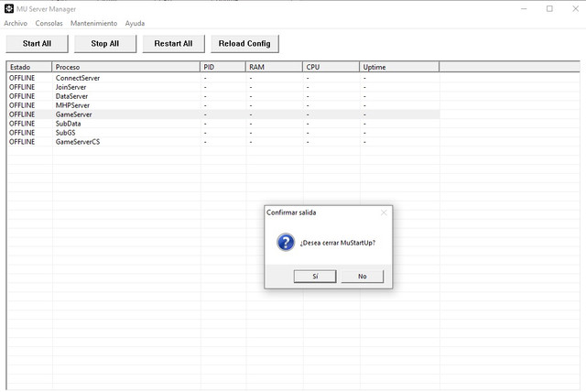Sort by the Proceso column header
586x392 pixels.
[126, 67]
